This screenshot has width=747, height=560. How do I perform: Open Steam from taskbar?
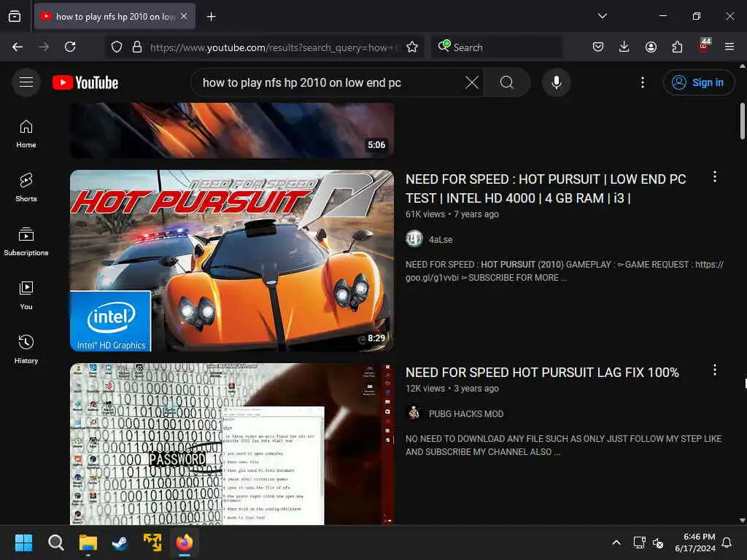tap(120, 542)
